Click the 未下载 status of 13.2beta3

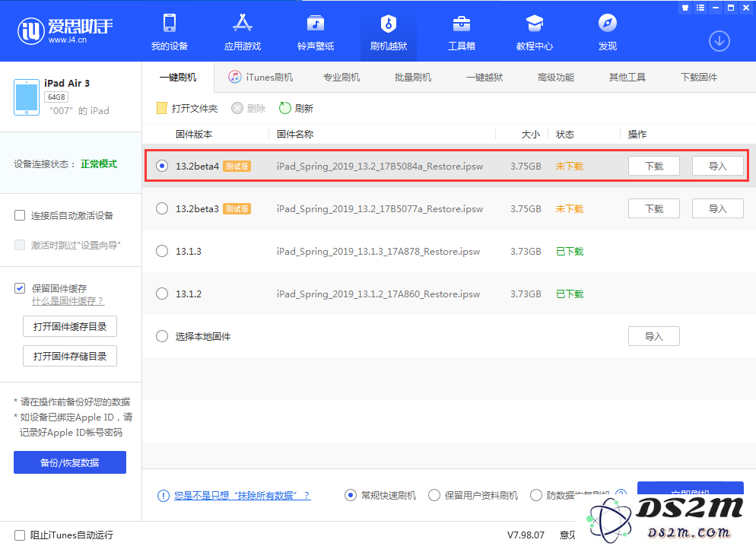(570, 208)
